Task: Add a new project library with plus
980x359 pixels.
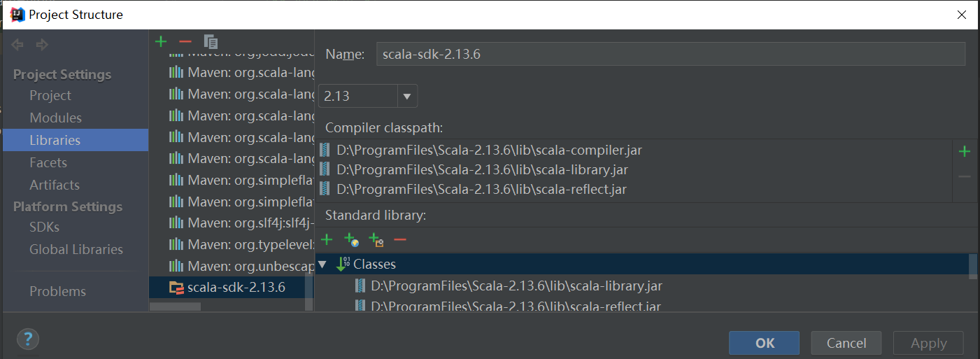Action: [161, 41]
